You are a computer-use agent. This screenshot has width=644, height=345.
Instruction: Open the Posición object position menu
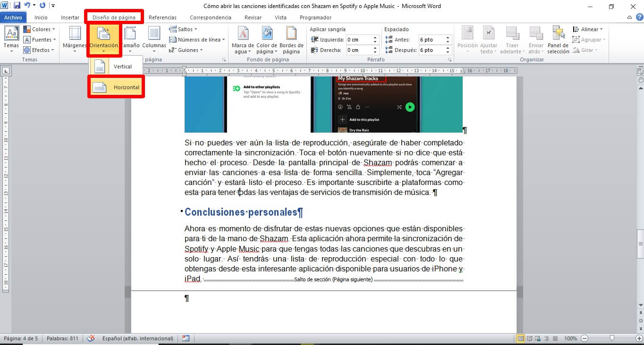click(x=468, y=40)
